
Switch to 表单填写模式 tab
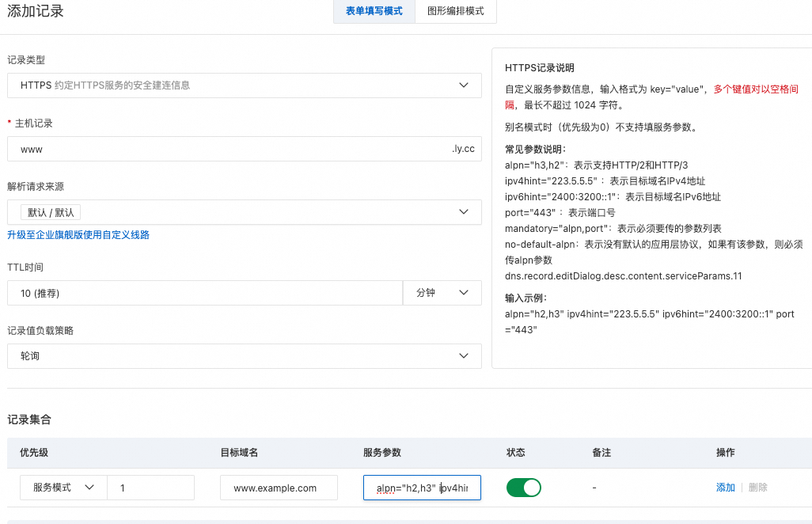tap(374, 11)
